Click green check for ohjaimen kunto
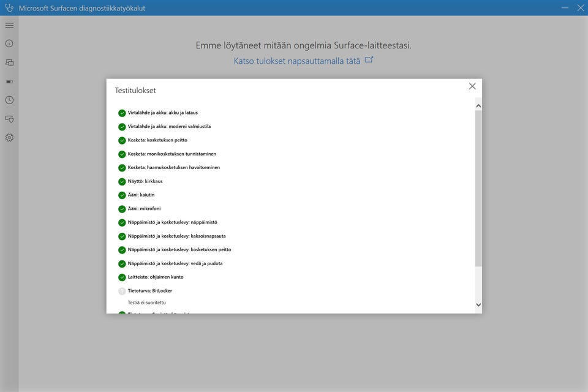This screenshot has width=588, height=392. click(122, 277)
